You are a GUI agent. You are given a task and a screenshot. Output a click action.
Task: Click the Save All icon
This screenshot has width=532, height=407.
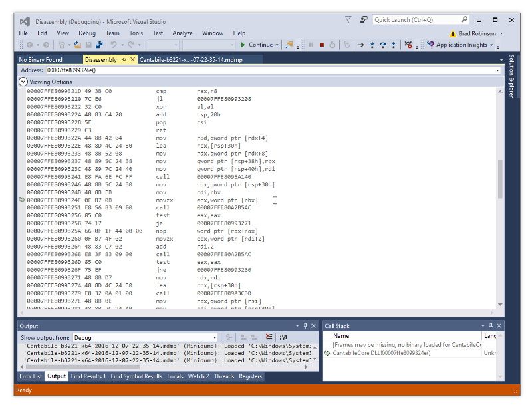tap(99, 45)
